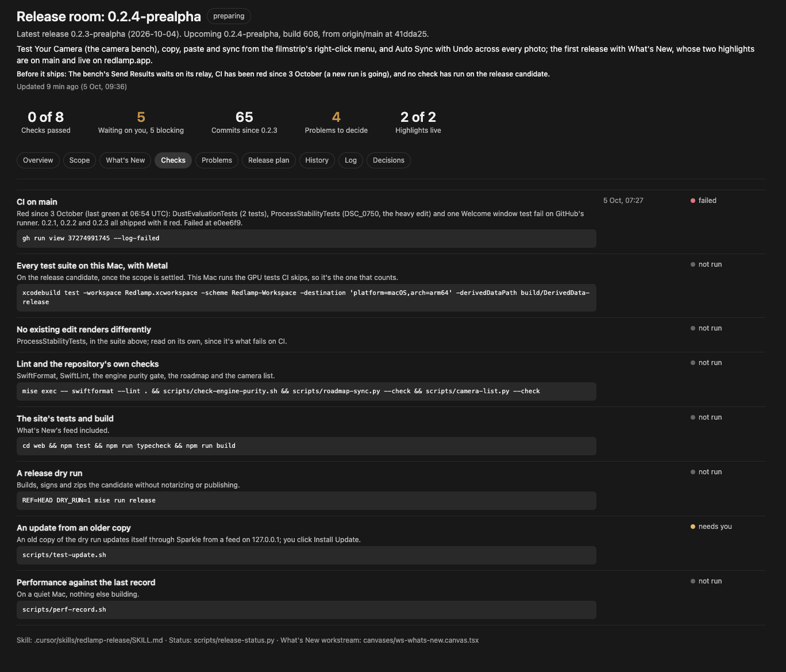
Task: Click the 'gh run view 37274991745' command
Action: 306,239
